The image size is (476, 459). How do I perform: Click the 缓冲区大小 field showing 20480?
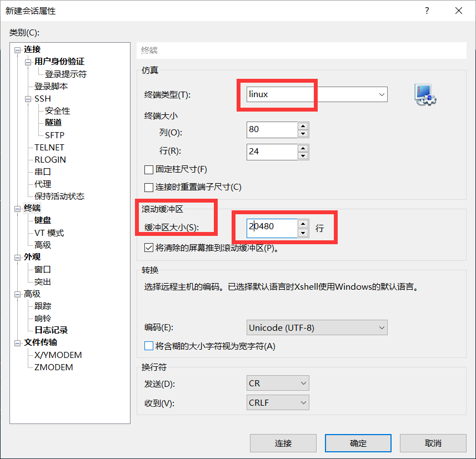[272, 228]
